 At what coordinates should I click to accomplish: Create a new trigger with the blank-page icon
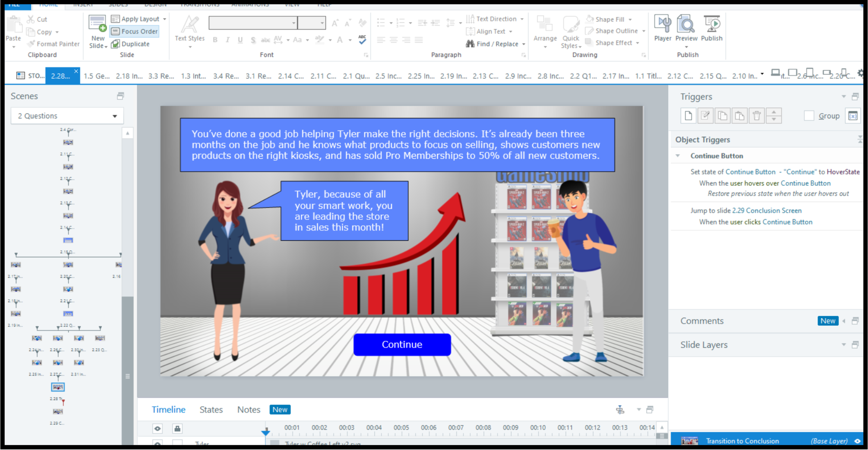pyautogui.click(x=688, y=116)
